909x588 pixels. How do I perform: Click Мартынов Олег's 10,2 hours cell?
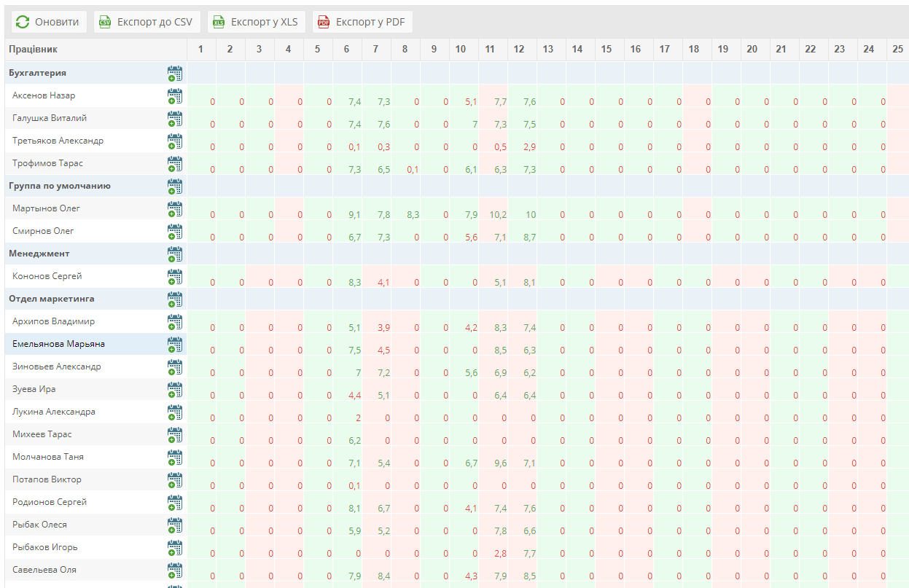click(497, 215)
